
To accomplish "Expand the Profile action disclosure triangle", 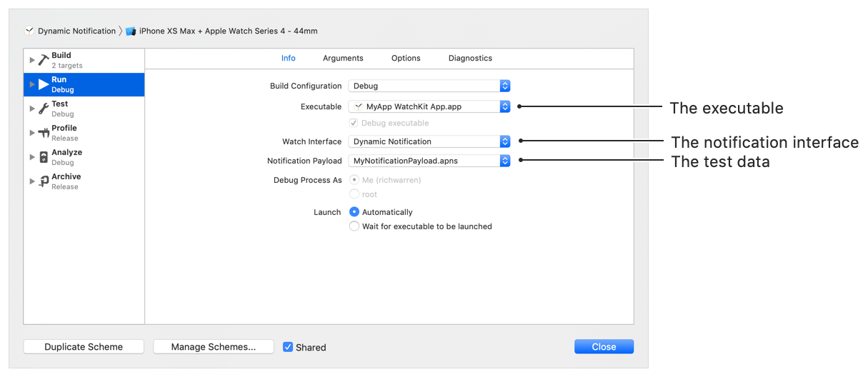I will (31, 133).
